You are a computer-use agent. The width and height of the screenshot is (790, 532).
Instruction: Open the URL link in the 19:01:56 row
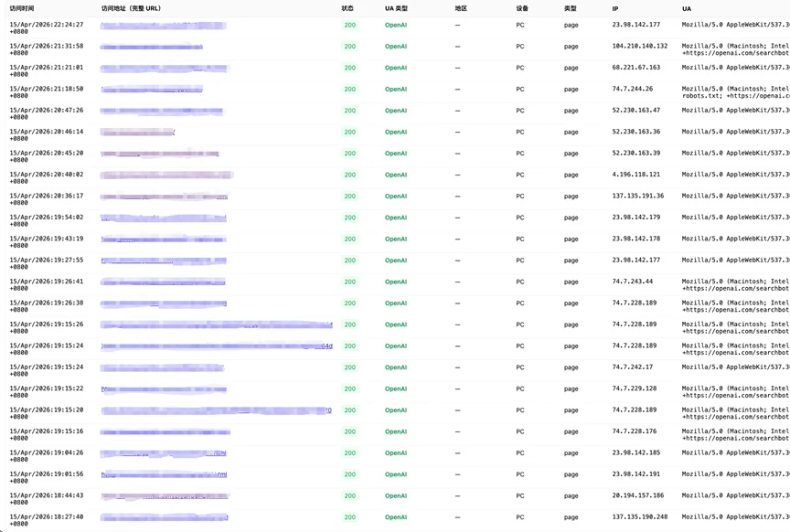click(164, 474)
